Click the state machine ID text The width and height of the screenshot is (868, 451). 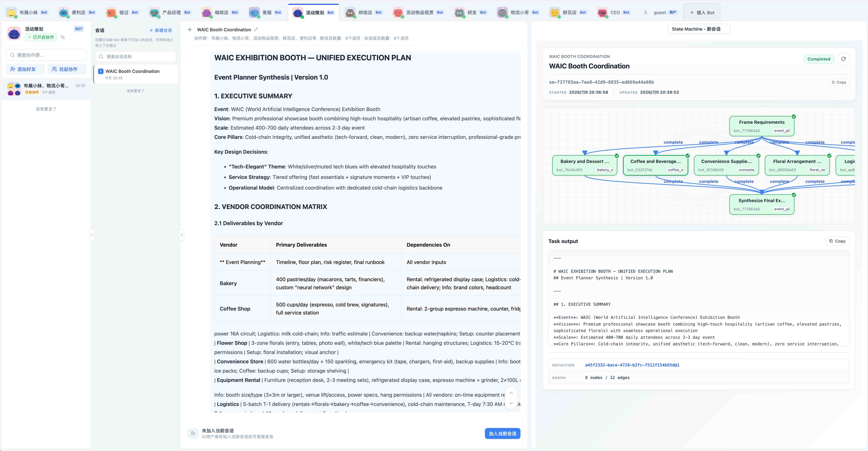[601, 82]
